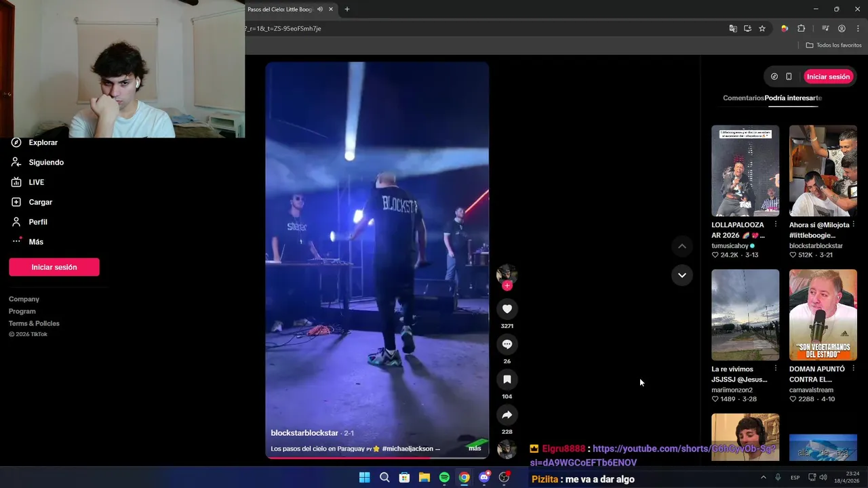This screenshot has height=488, width=868.
Task: Open Todos los favoritos bookmarks folder
Action: [833, 45]
